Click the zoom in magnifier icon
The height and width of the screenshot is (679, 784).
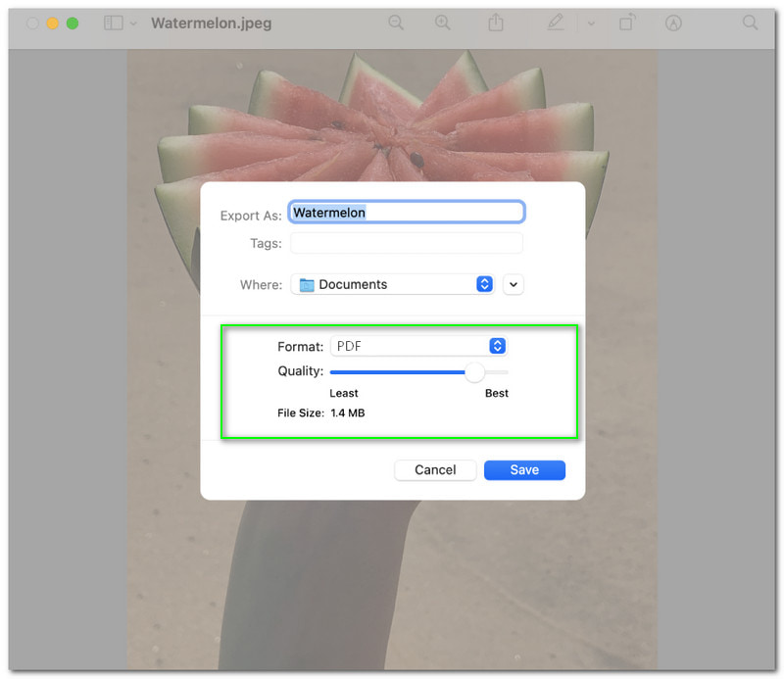[443, 23]
